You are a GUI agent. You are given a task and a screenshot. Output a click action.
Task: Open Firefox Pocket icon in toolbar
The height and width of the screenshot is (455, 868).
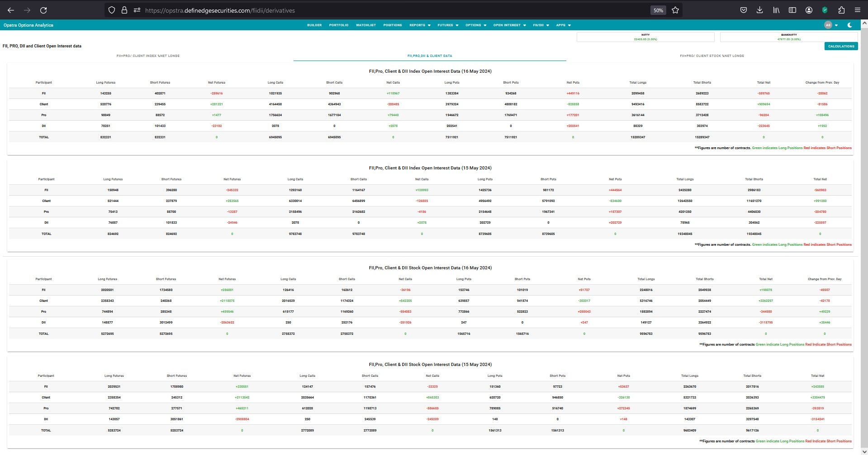(x=743, y=9)
